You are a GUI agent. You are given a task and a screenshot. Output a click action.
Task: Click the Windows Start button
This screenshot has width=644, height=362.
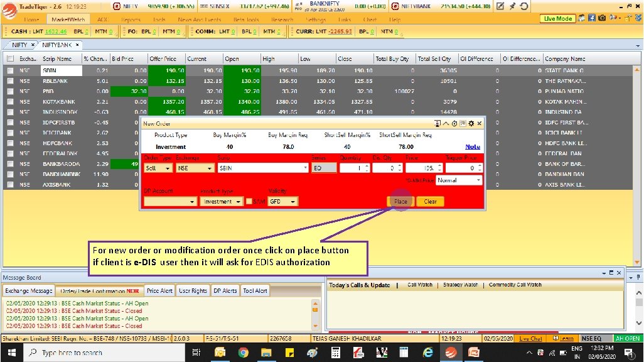11,353
